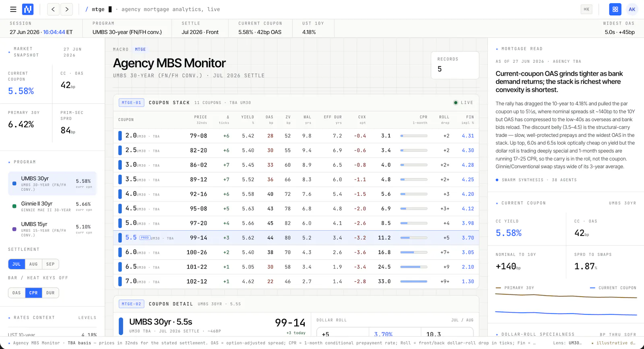Screen dimensions: 644x349
Task: Click the 3.70 financing rate in 5.5 row
Action: tap(468, 238)
